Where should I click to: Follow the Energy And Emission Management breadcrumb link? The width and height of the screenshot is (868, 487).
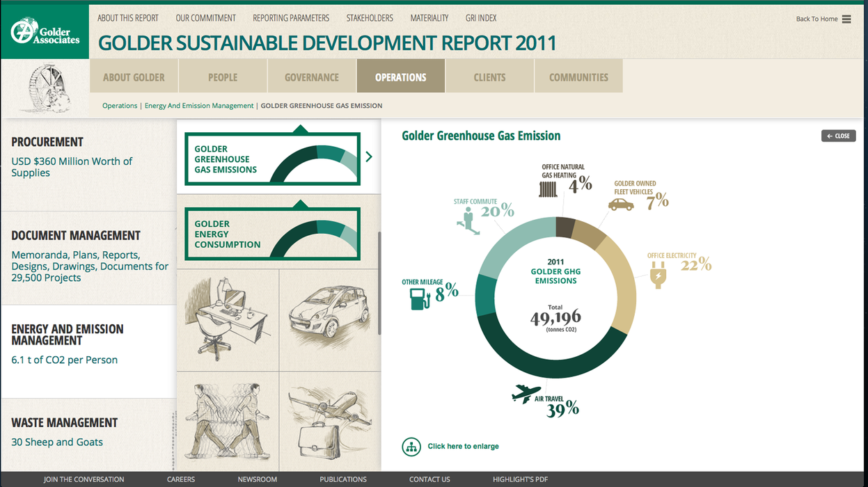pos(199,106)
